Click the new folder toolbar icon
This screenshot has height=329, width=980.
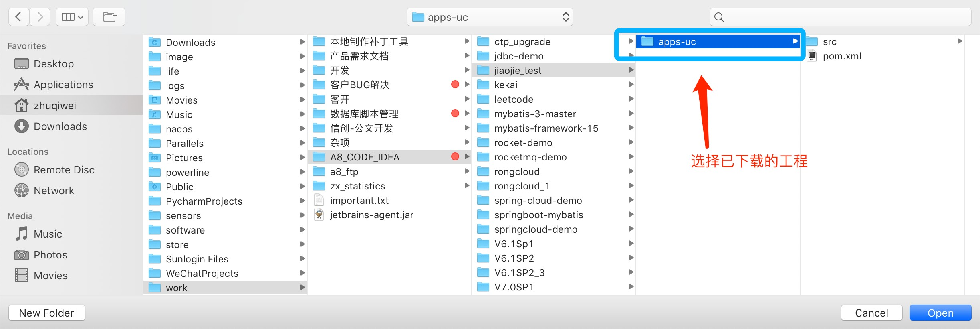tap(109, 17)
